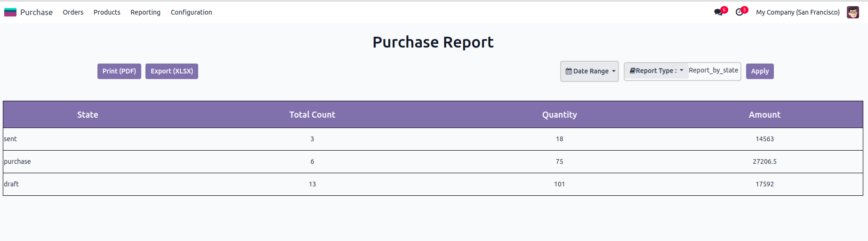Open the Products menu
The image size is (868, 241).
107,12
